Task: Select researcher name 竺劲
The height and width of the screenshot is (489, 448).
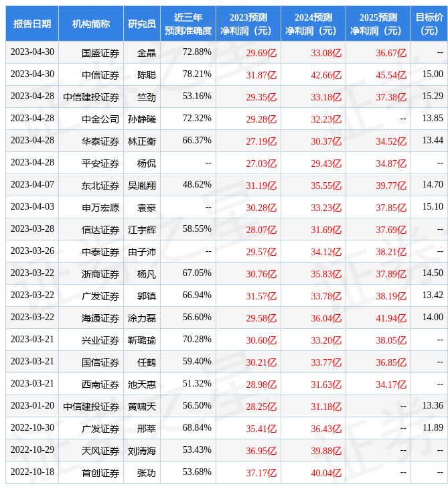Action: [x=147, y=97]
